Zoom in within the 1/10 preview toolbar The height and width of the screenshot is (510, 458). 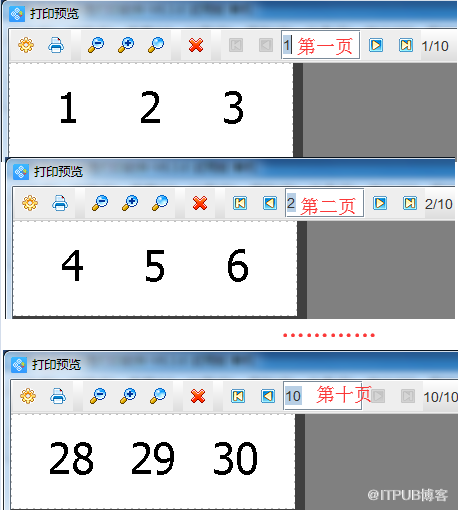pyautogui.click(x=126, y=45)
